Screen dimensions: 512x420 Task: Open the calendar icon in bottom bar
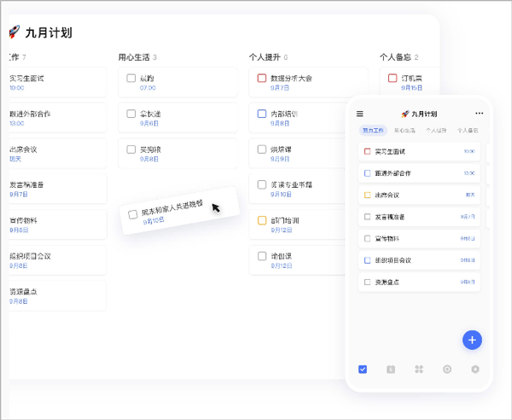point(390,370)
